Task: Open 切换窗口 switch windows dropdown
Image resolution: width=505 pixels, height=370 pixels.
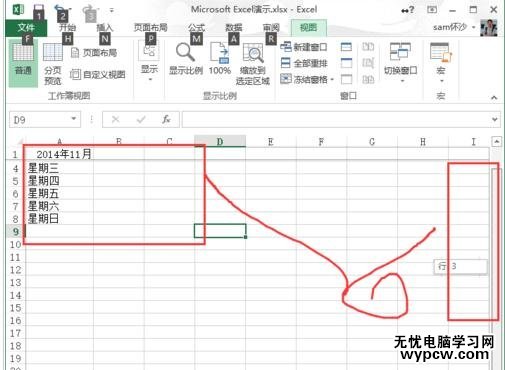Action: [400, 62]
